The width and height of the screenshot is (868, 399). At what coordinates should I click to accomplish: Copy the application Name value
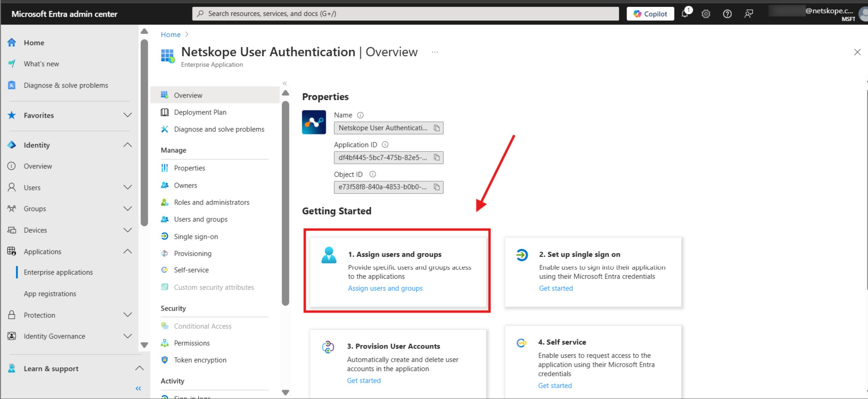437,128
